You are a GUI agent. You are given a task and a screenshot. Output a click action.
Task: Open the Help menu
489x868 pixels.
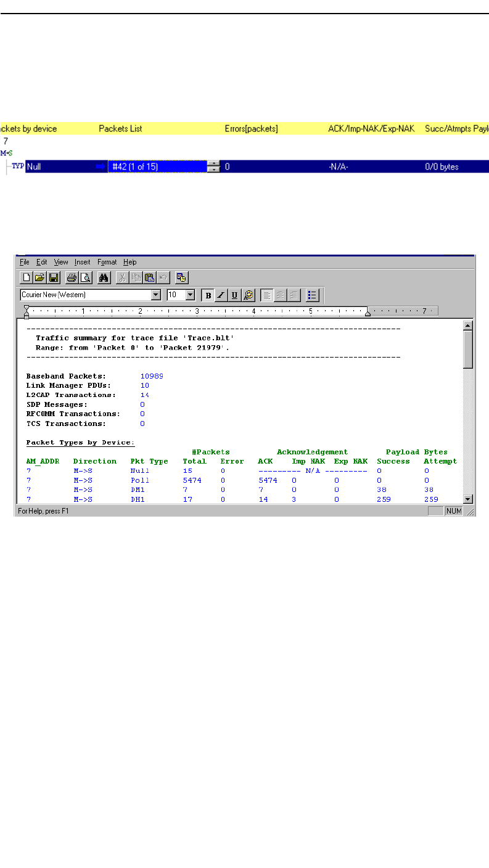129,262
